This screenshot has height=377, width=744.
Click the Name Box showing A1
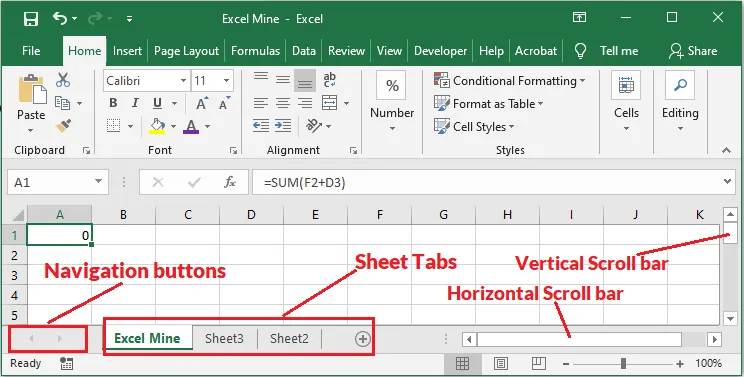click(58, 182)
